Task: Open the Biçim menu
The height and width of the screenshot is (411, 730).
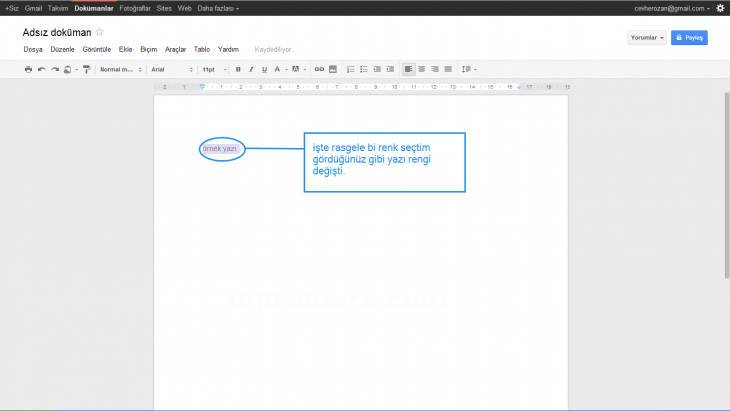Action: (149, 48)
